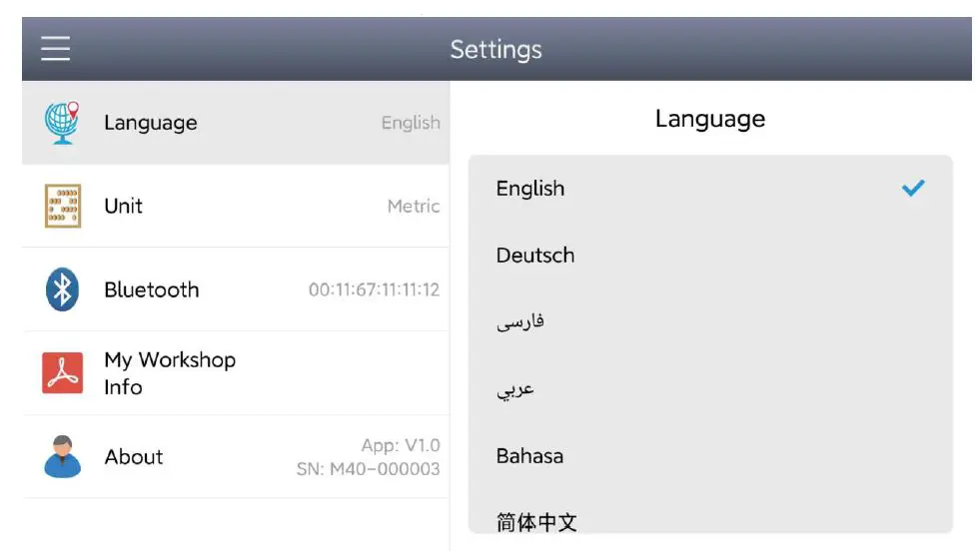Image resolution: width=980 pixels, height=558 pixels.
Task: Choose the Persian (فارسی) language
Action: coord(520,322)
